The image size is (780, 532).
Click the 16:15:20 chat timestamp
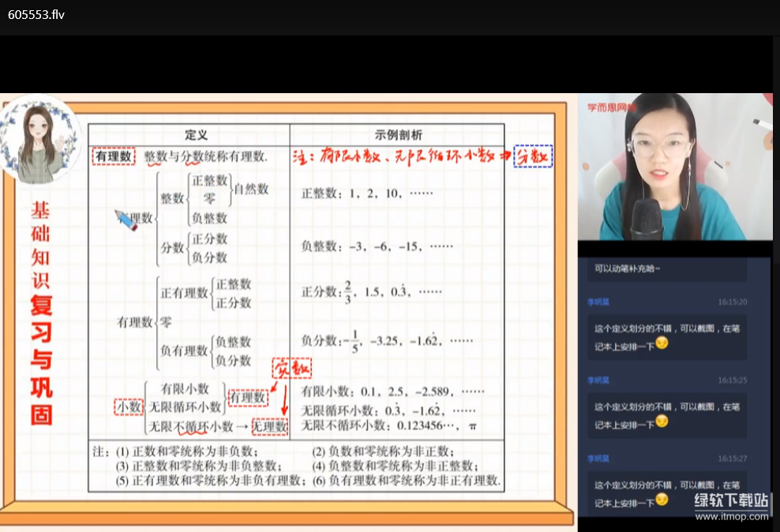[x=733, y=302]
